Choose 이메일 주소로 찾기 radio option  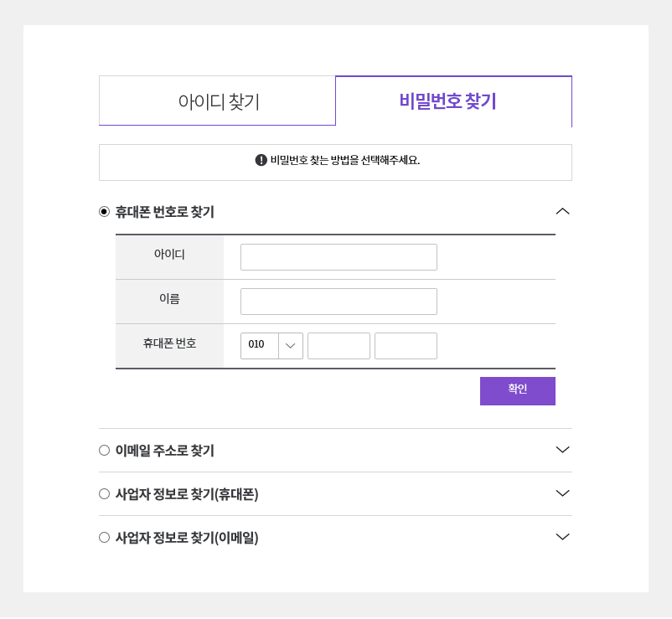click(x=104, y=451)
